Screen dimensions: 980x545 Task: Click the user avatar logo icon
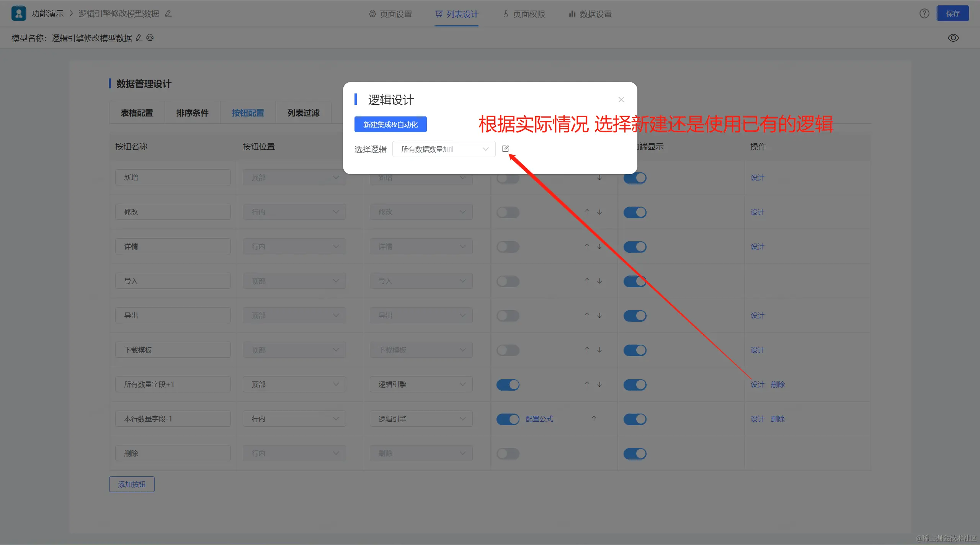18,13
